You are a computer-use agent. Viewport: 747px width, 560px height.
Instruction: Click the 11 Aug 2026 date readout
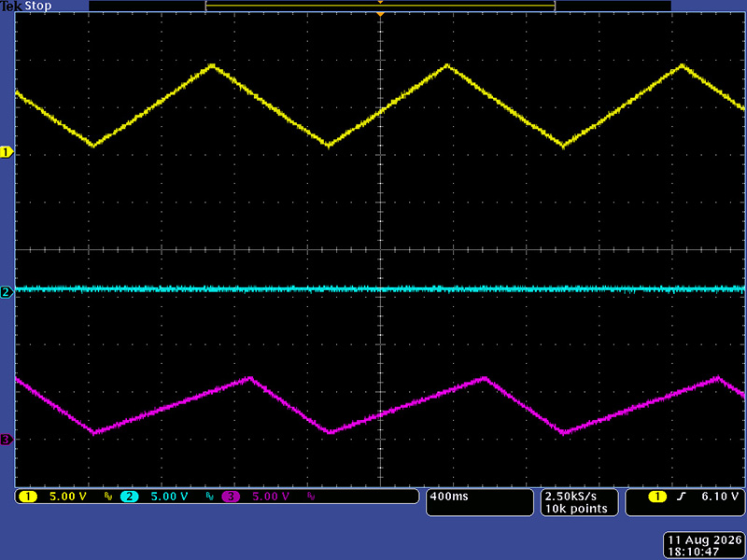[x=705, y=540]
